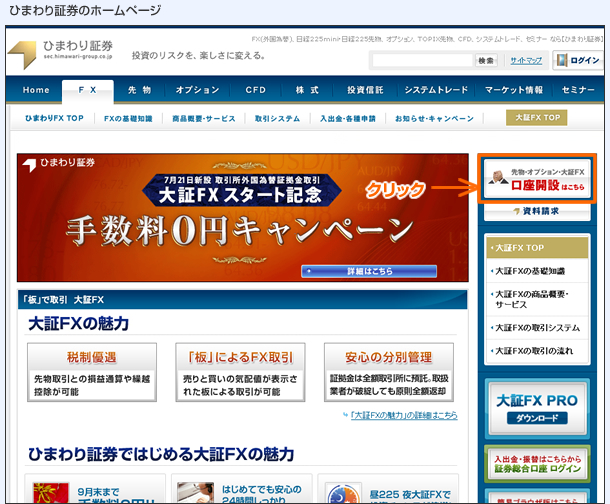The width and height of the screenshot is (610, 504).
Task: Click the 詳細はこちら banner button
Action: click(x=369, y=271)
